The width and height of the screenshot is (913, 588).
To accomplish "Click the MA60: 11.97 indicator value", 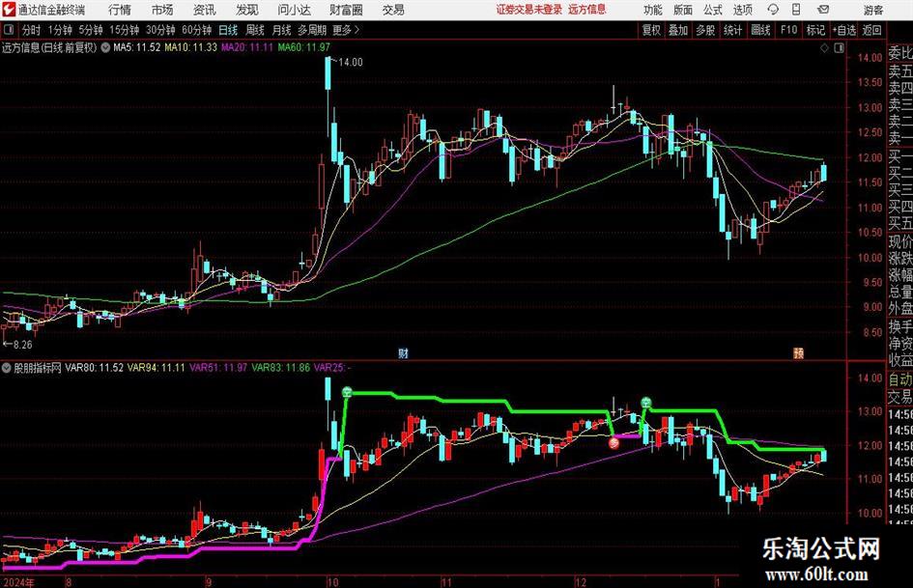I will coord(304,47).
